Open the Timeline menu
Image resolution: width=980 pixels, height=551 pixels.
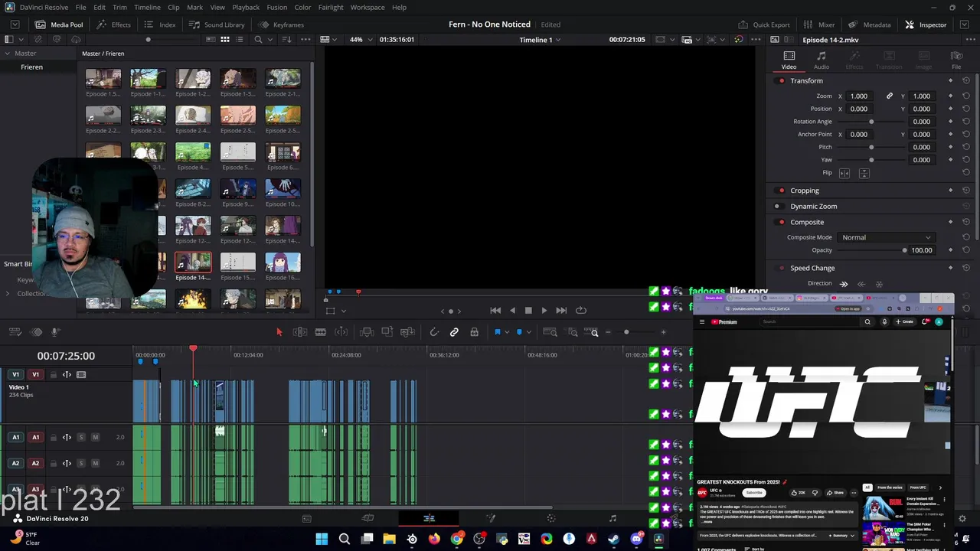point(147,8)
